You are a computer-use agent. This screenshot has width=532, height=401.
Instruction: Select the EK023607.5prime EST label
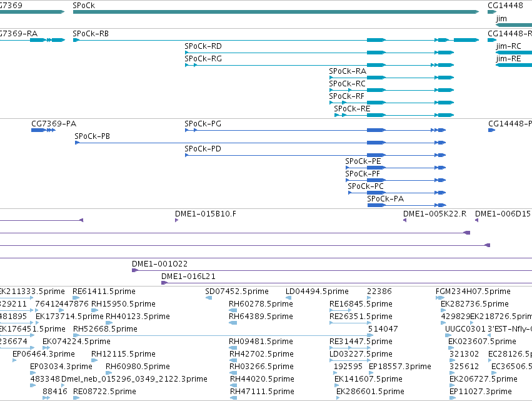(482, 342)
